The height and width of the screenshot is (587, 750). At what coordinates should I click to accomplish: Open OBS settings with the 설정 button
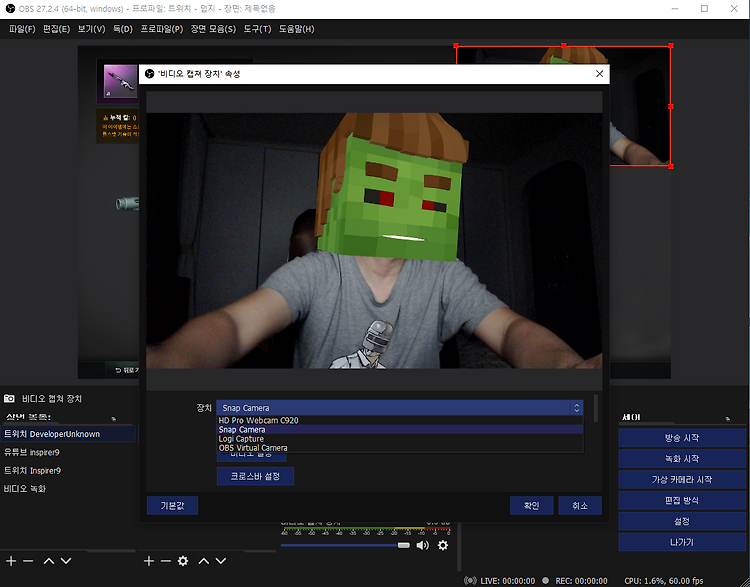682,521
